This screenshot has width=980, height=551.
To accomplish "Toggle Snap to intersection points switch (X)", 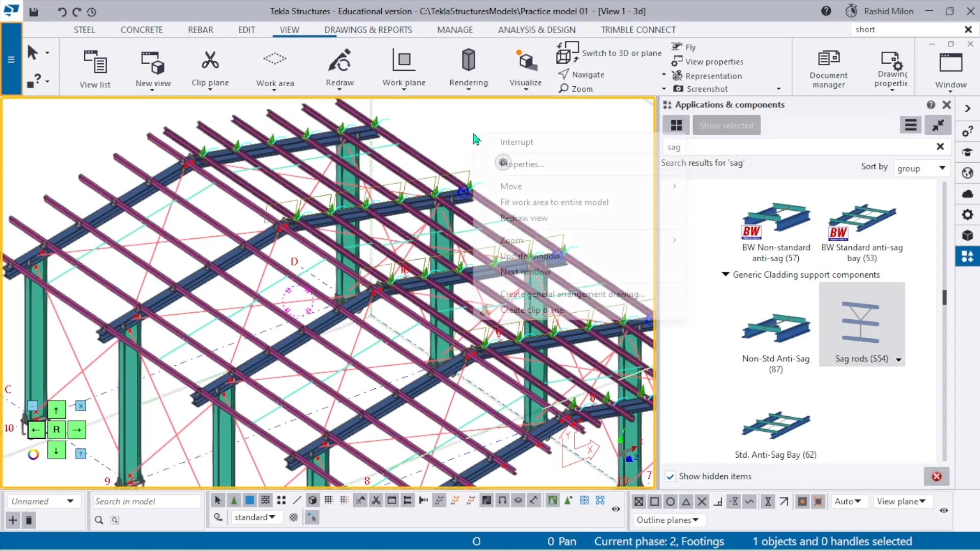I will coord(702,502).
